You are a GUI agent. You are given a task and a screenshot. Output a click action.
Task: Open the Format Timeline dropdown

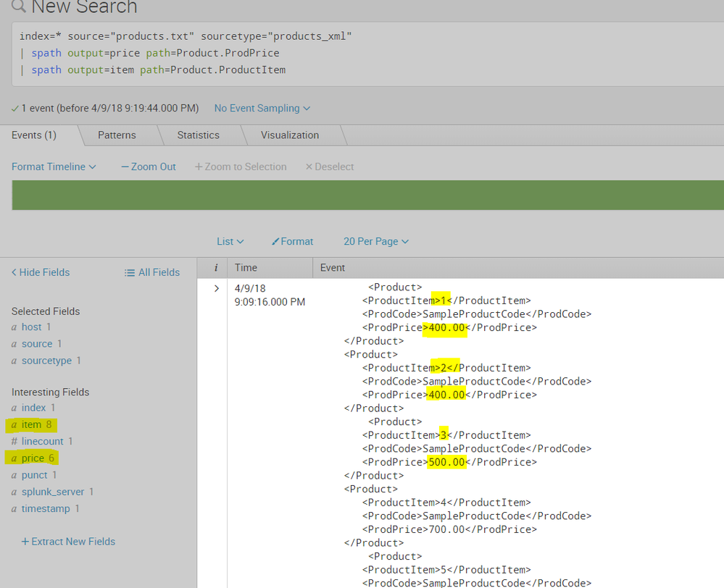54,167
